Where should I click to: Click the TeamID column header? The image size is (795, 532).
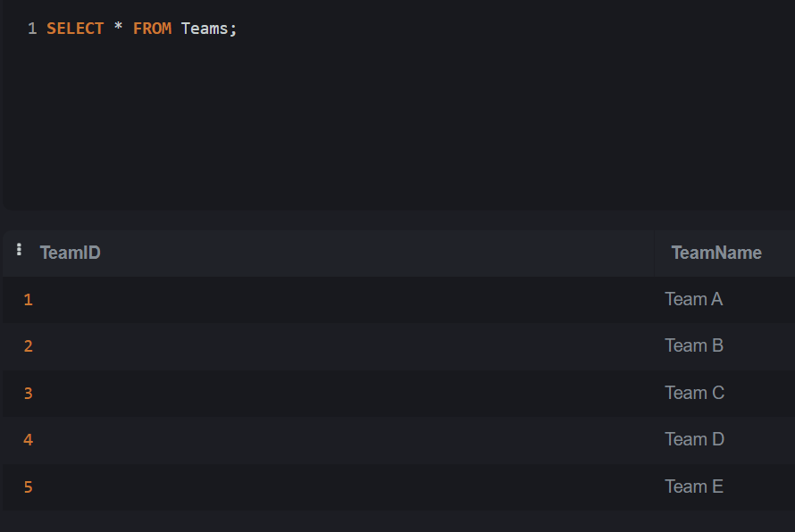[x=70, y=253]
